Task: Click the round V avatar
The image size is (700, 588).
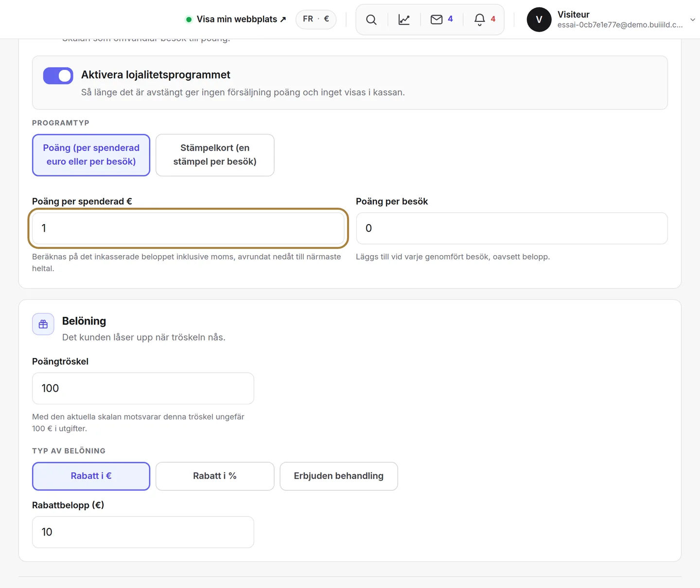Action: click(539, 19)
